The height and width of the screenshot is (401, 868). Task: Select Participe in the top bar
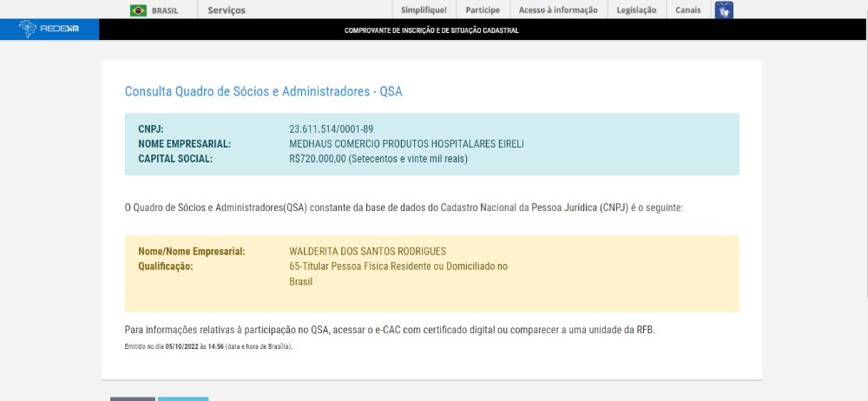[483, 10]
